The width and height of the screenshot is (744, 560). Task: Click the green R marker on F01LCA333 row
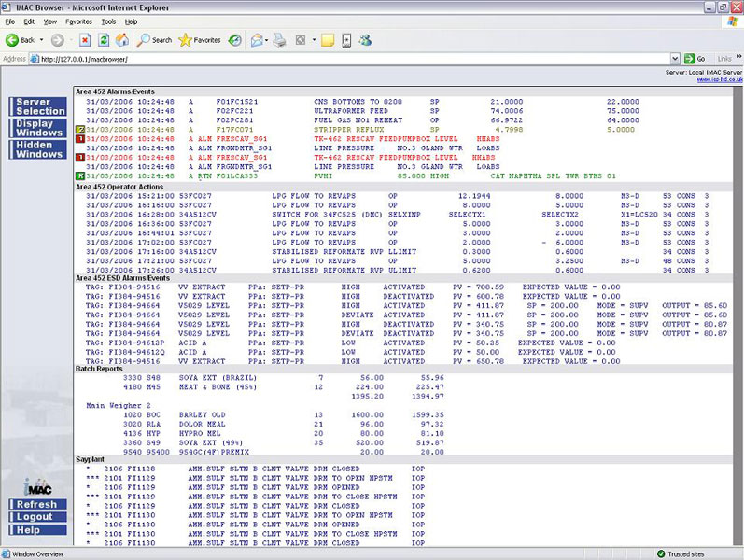80,175
